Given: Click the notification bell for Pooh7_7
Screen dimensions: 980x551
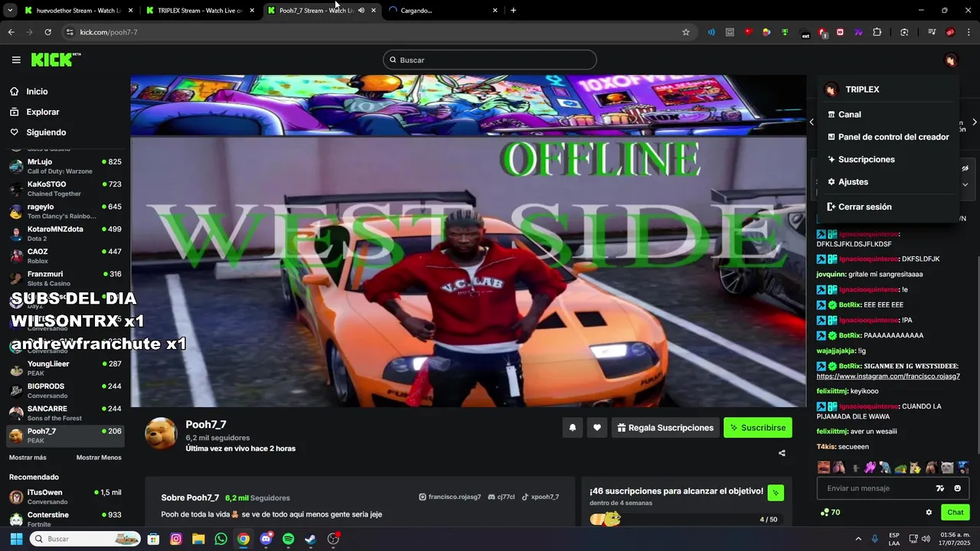Looking at the screenshot, I should click(572, 428).
